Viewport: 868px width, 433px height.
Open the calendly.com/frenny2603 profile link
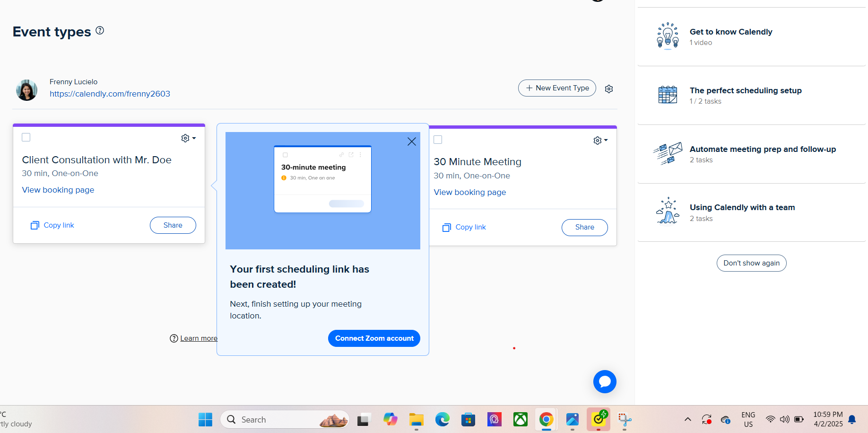[110, 94]
